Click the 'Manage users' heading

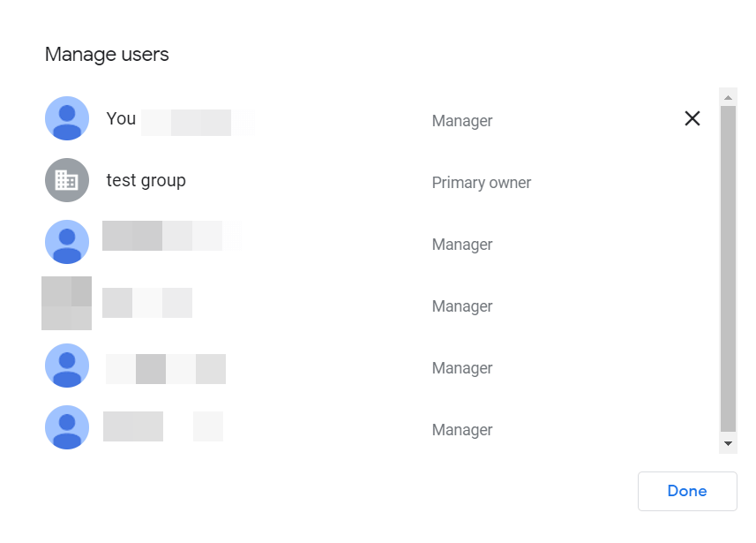(x=107, y=55)
